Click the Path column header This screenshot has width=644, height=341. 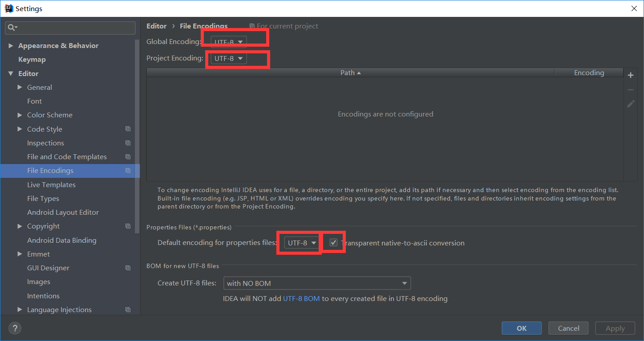point(350,73)
